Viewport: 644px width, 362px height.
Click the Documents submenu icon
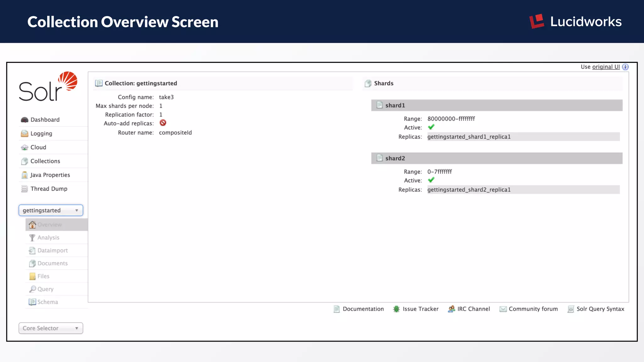pos(32,263)
